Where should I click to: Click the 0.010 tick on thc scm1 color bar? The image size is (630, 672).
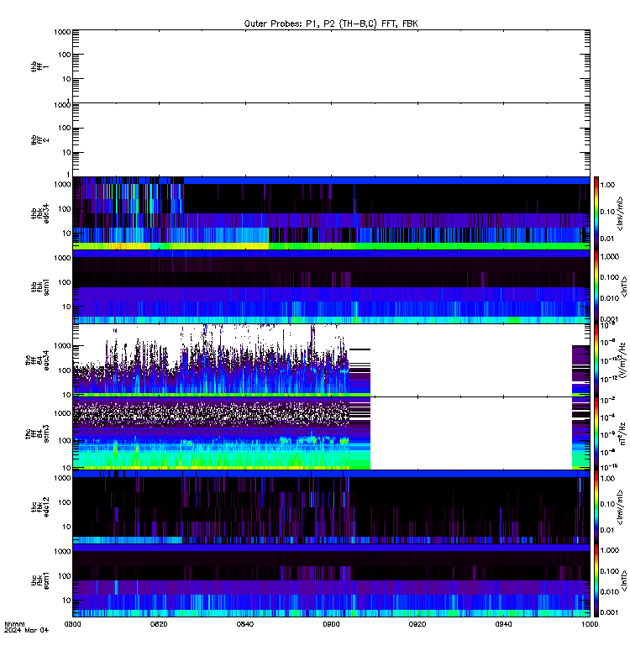(x=610, y=591)
